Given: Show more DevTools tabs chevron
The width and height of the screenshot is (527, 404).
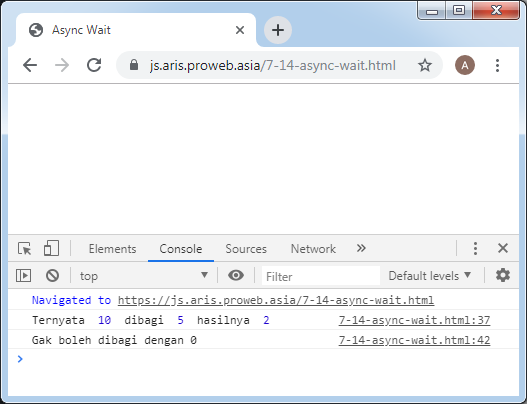Looking at the screenshot, I should tap(361, 248).
